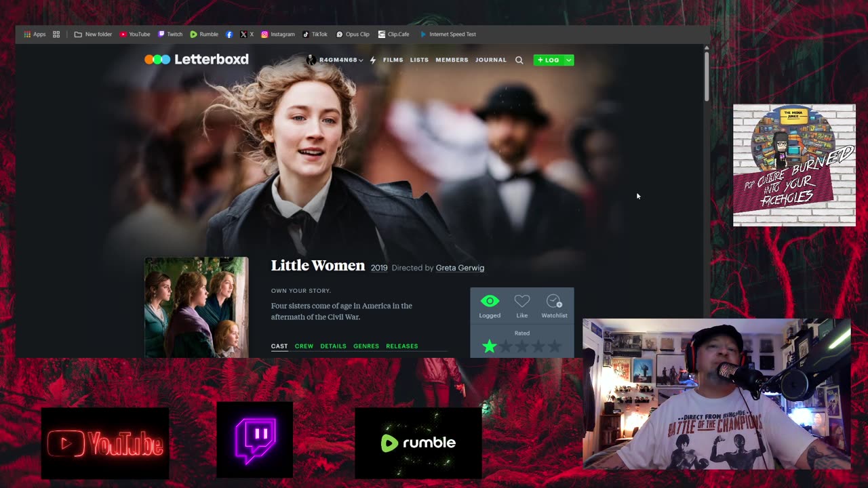Click the green + LOG button

click(549, 60)
